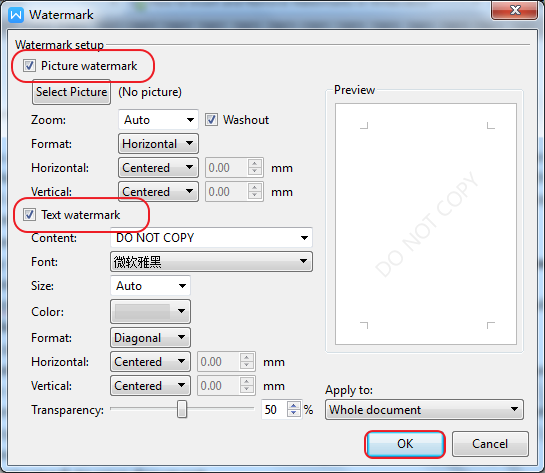Open the Zoom dropdown set to Auto
The width and height of the screenshot is (545, 473).
(158, 120)
